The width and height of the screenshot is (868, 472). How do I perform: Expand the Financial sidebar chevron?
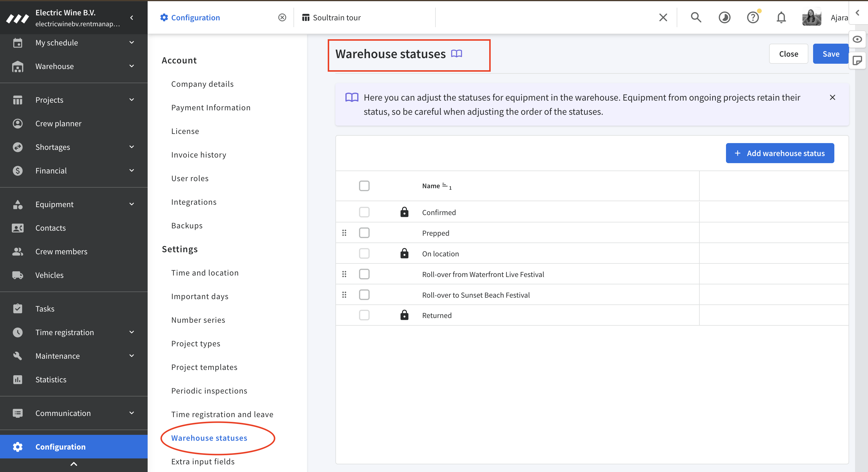pyautogui.click(x=132, y=170)
